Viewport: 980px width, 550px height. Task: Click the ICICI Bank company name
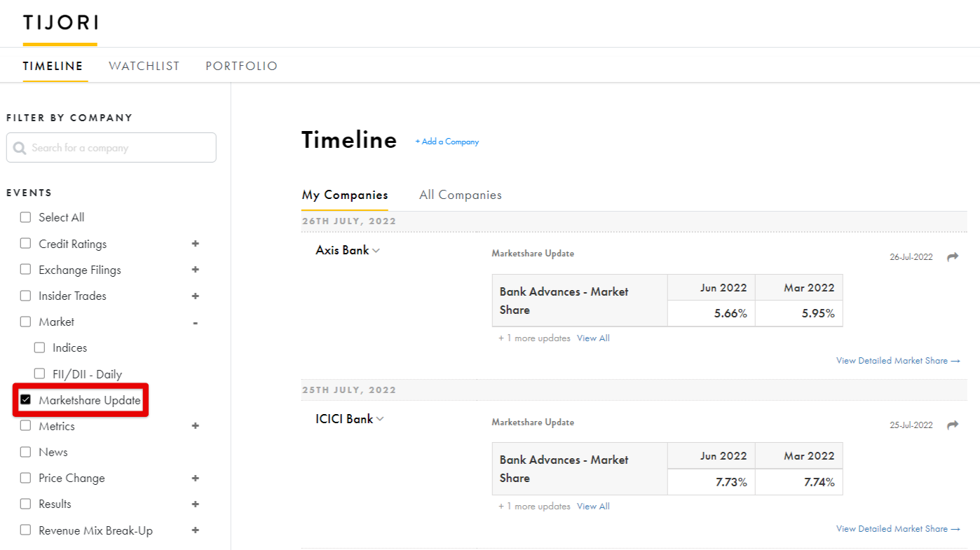(x=344, y=418)
